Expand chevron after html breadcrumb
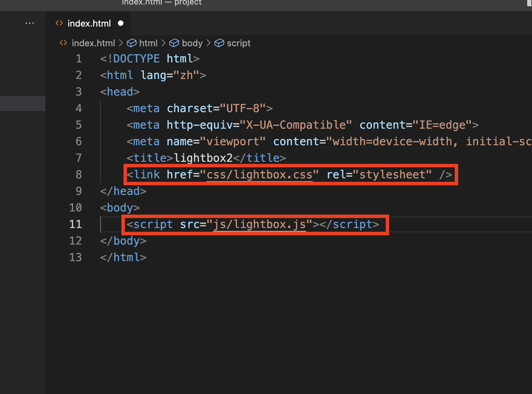This screenshot has height=394, width=532. pos(164,43)
